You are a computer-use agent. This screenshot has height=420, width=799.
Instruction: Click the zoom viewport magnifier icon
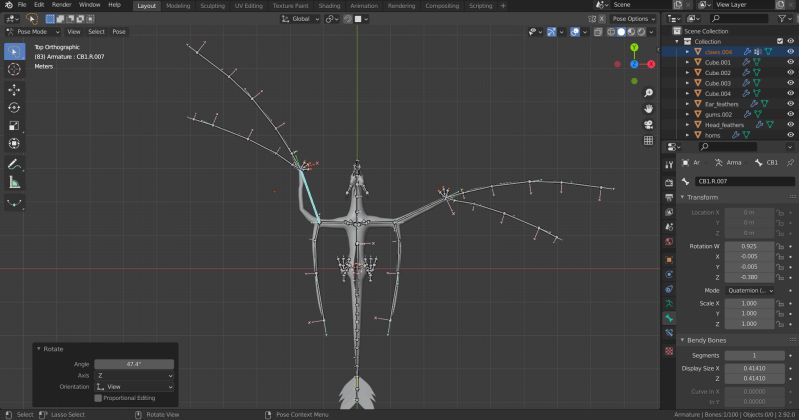pyautogui.click(x=648, y=93)
